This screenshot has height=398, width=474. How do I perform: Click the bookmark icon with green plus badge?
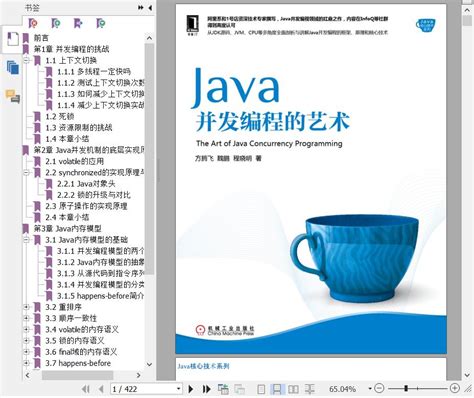click(56, 23)
